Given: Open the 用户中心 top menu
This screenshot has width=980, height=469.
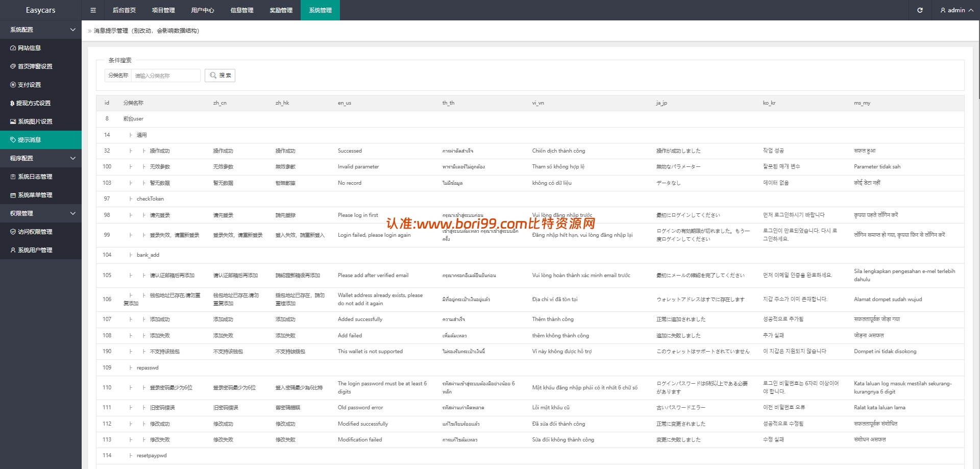Looking at the screenshot, I should click(x=203, y=10).
